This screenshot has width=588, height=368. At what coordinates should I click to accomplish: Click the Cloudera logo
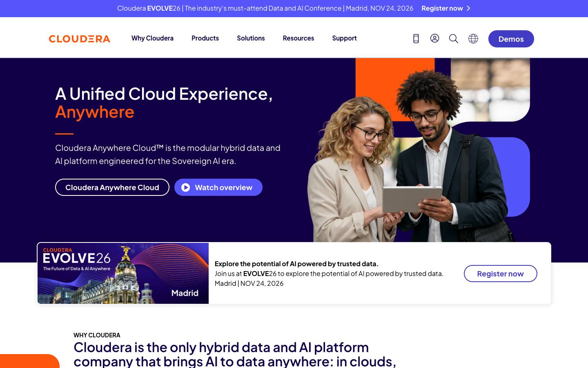[x=80, y=39]
